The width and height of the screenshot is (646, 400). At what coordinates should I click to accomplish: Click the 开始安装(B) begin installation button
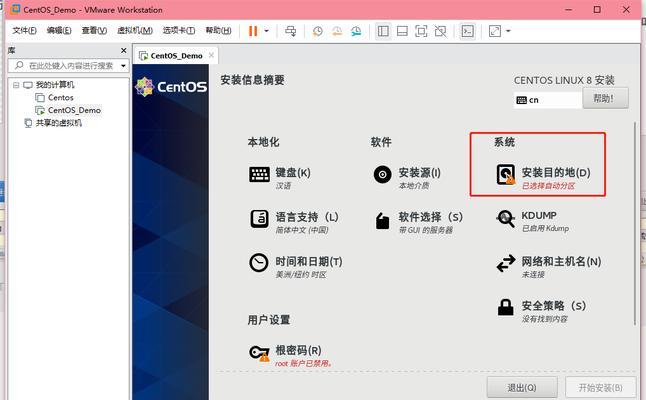pyautogui.click(x=600, y=388)
